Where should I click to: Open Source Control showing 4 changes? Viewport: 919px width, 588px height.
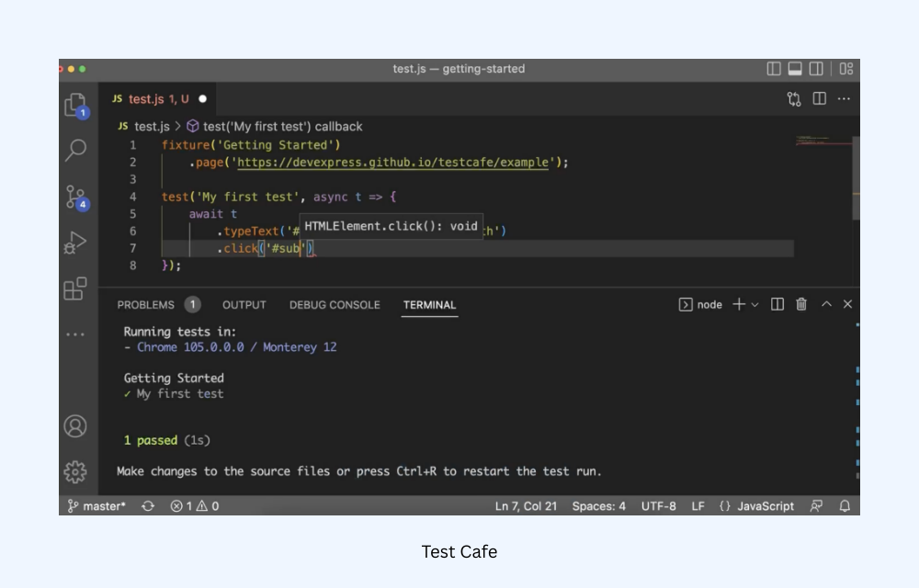click(77, 197)
